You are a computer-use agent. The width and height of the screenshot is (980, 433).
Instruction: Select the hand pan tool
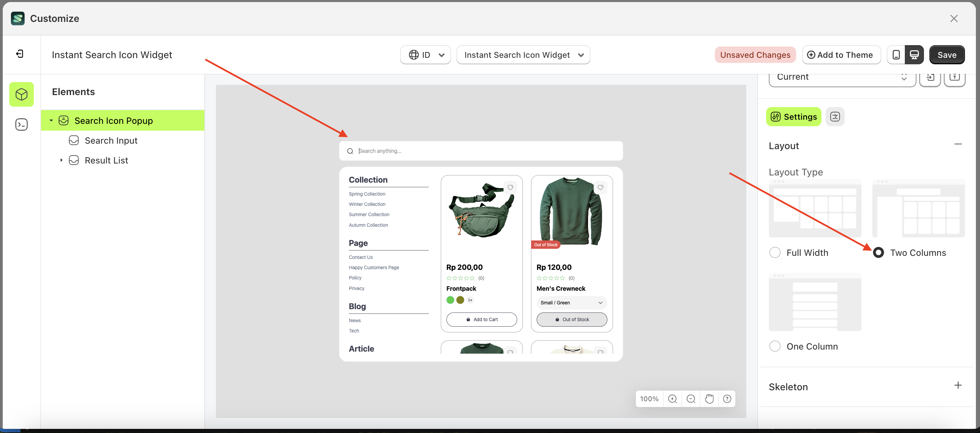tap(709, 399)
